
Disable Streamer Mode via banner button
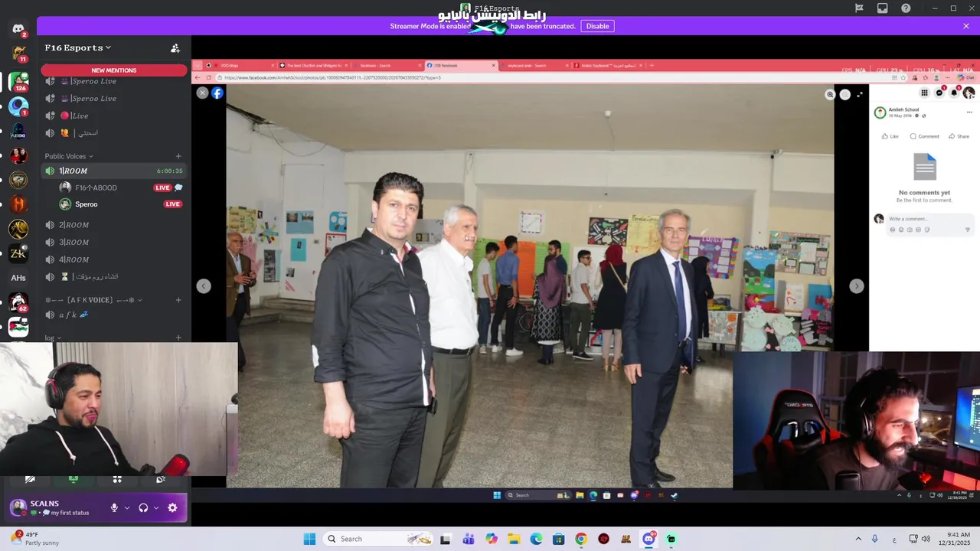point(597,26)
